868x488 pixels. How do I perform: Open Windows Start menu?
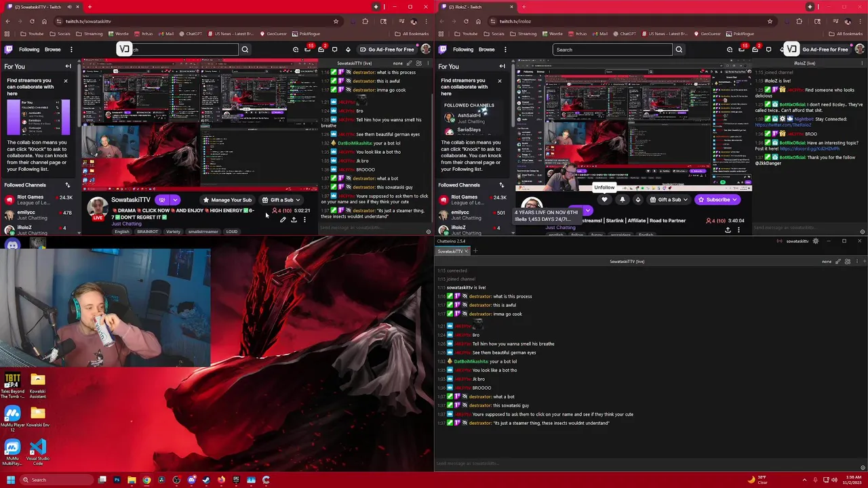coord(10,480)
